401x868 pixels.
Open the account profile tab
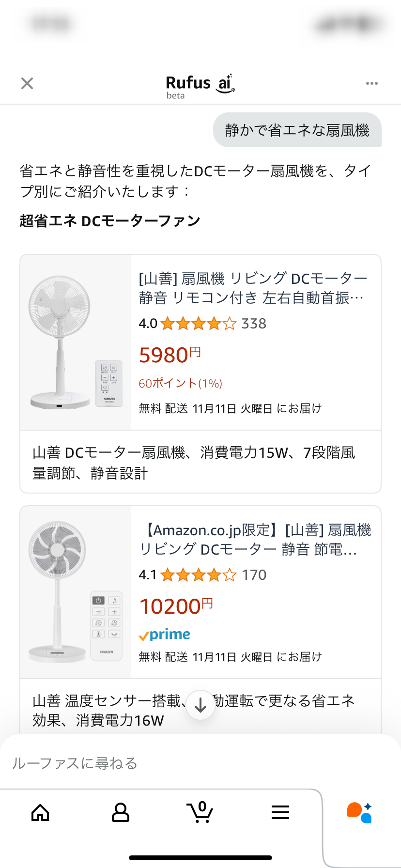[x=120, y=812]
